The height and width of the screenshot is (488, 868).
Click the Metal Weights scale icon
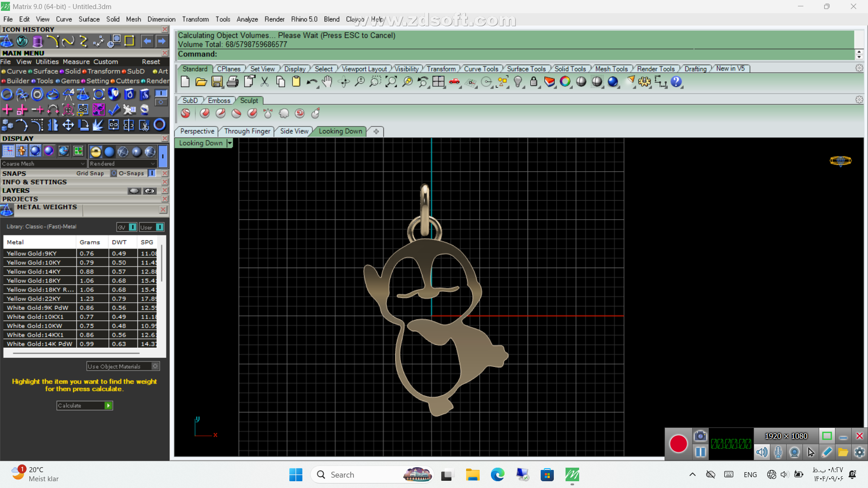pyautogui.click(x=7, y=210)
